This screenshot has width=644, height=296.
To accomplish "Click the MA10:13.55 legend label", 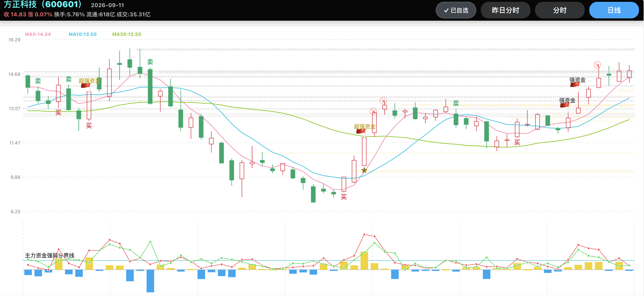I will [x=83, y=34].
